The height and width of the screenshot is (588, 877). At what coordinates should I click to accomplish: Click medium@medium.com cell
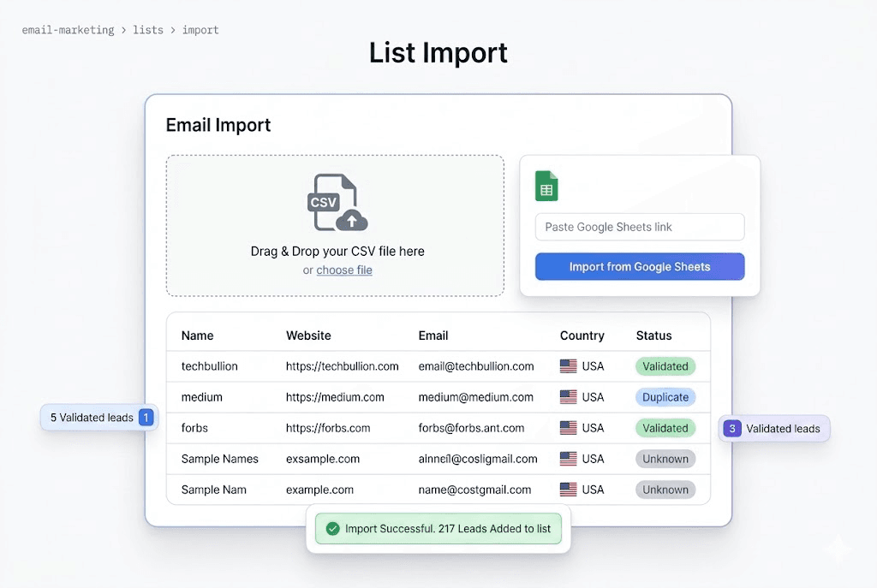point(476,397)
